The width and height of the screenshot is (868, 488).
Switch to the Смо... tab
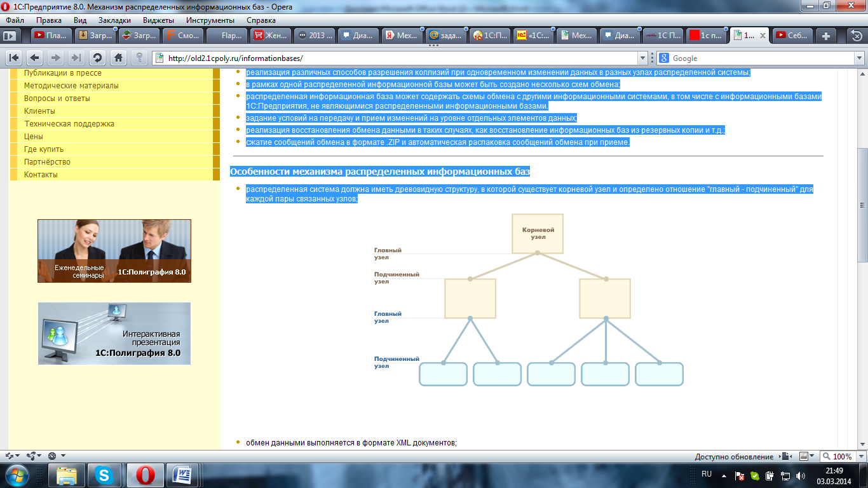pos(183,36)
